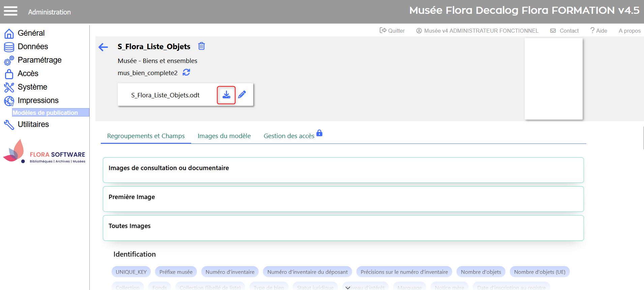The image size is (644, 290).
Task: Click refresh icon next to mus_bien_complete2
Action: coord(186,72)
